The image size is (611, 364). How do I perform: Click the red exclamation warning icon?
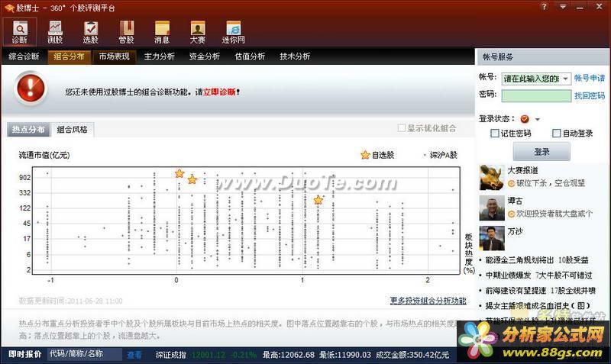click(x=31, y=88)
